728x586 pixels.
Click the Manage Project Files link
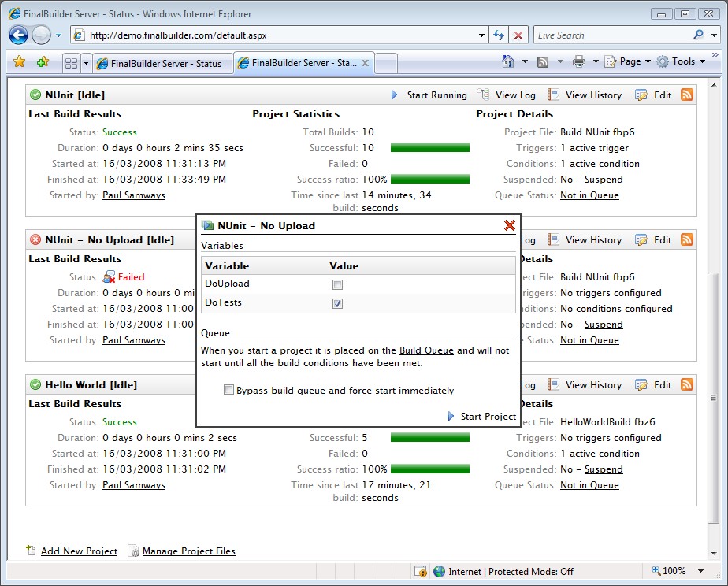[x=189, y=551]
